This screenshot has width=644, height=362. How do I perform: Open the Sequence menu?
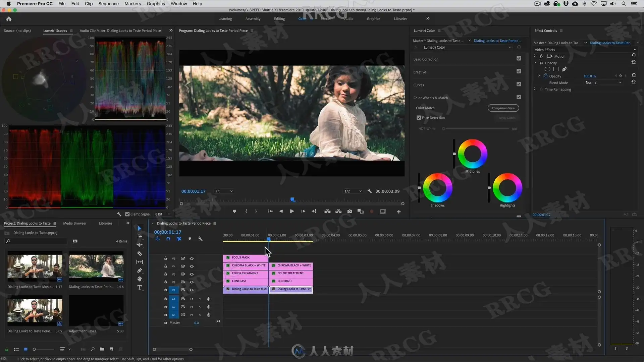pos(108,4)
